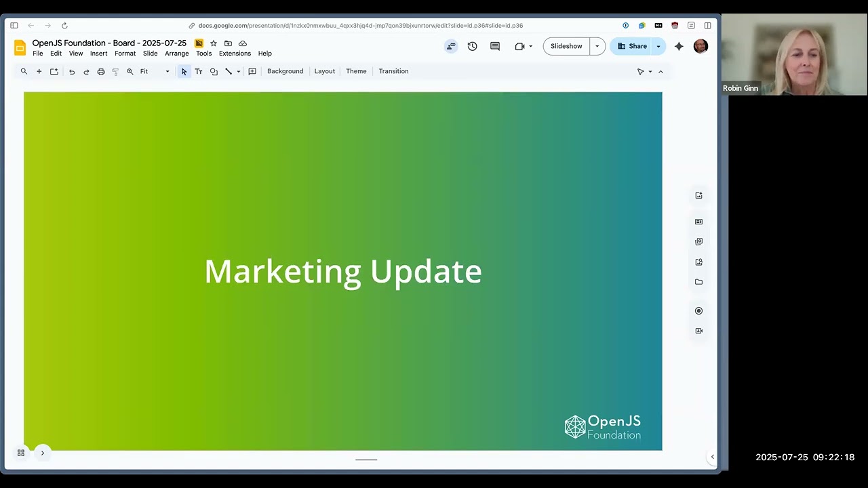Open the View menu
The height and width of the screenshot is (488, 868).
click(76, 54)
